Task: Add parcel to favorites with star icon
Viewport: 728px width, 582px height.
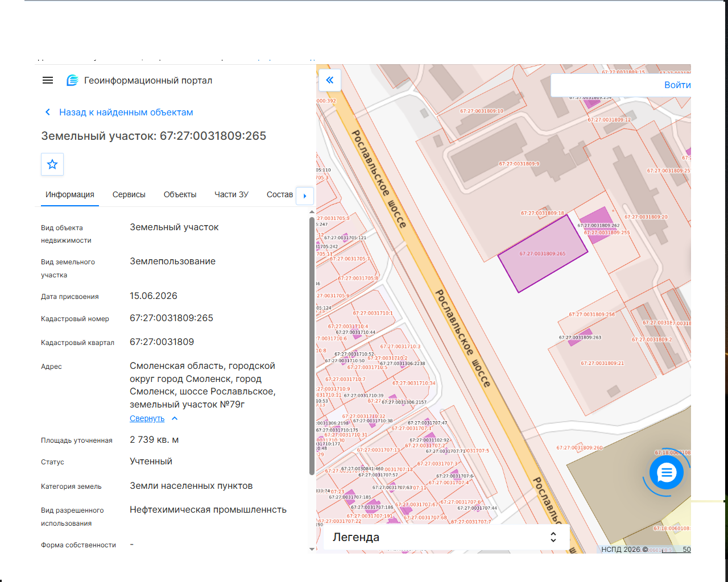Action: pyautogui.click(x=52, y=164)
